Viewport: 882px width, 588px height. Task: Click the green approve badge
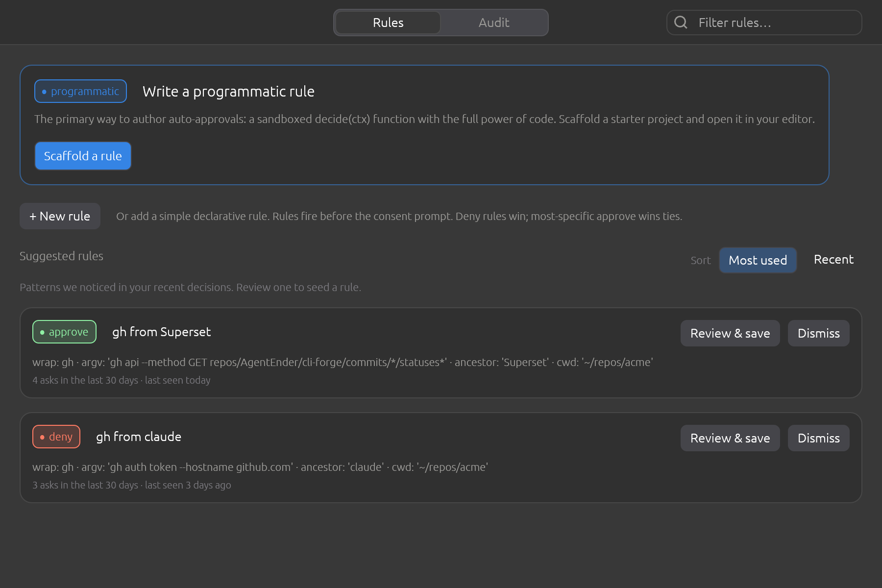tap(64, 332)
